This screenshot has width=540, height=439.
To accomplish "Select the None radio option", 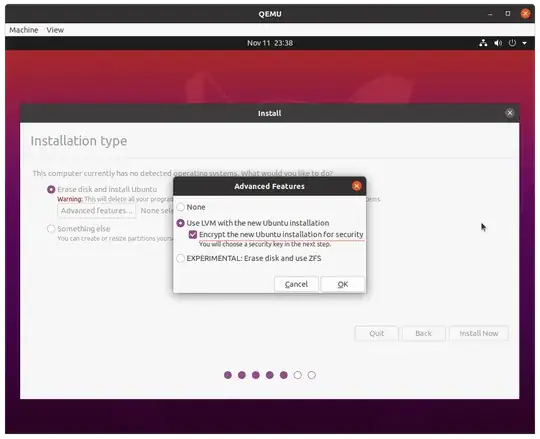I will (x=180, y=207).
